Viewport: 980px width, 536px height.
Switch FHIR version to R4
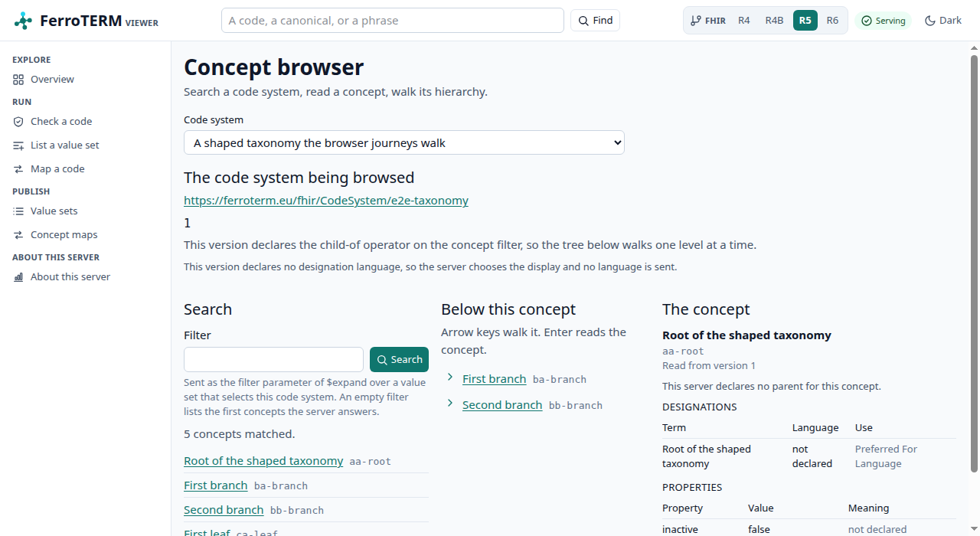(743, 21)
